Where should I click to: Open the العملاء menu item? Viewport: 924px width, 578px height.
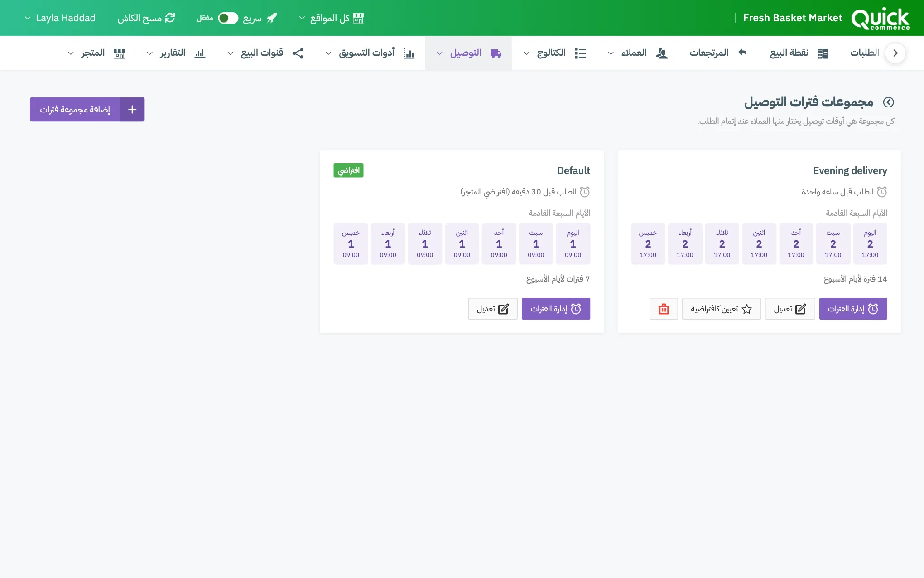point(638,53)
